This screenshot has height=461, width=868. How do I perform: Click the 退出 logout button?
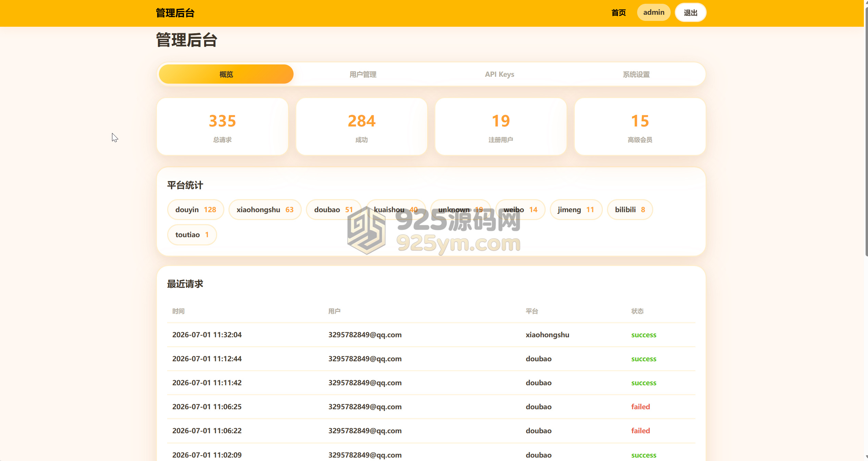click(x=691, y=13)
